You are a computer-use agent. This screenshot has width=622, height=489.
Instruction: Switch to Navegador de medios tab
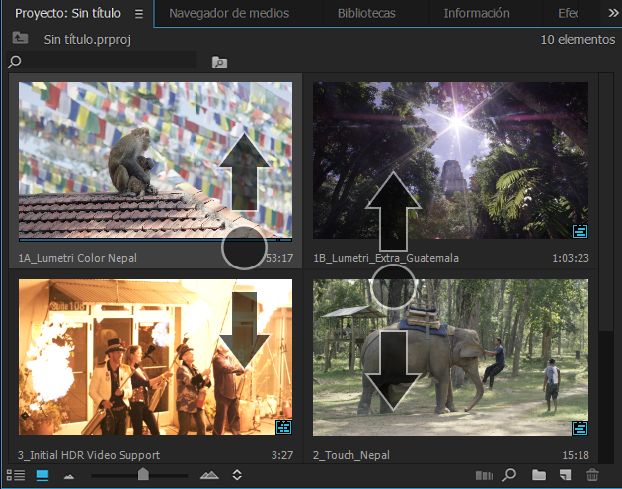(x=229, y=13)
